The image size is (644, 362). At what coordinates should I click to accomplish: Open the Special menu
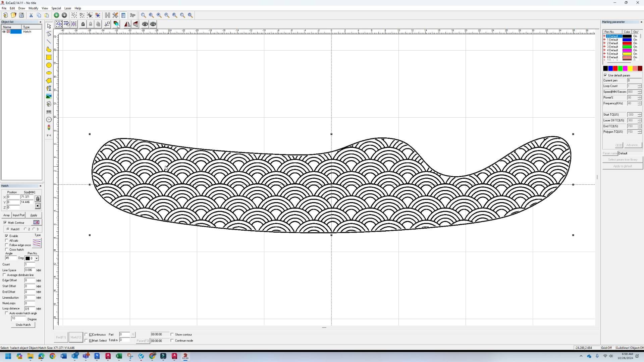tap(56, 8)
